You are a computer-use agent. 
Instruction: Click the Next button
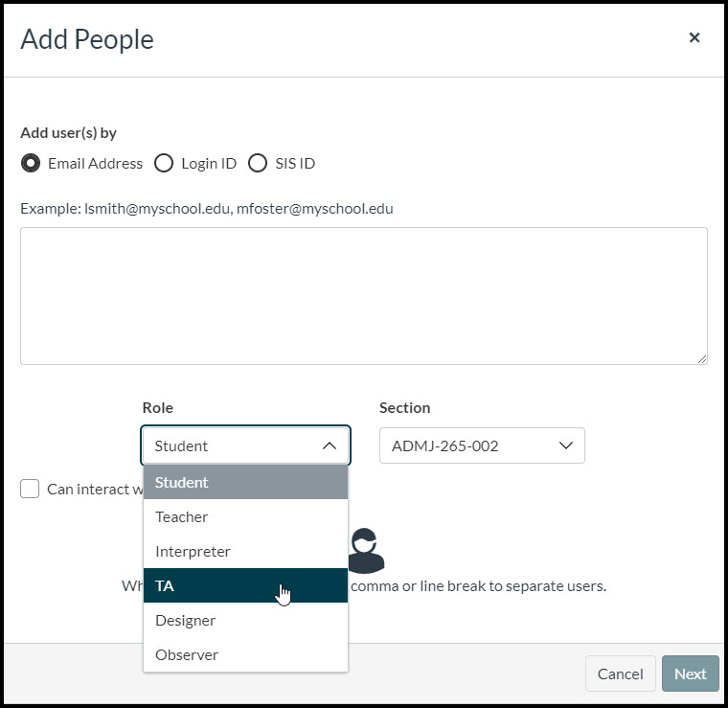coord(690,674)
